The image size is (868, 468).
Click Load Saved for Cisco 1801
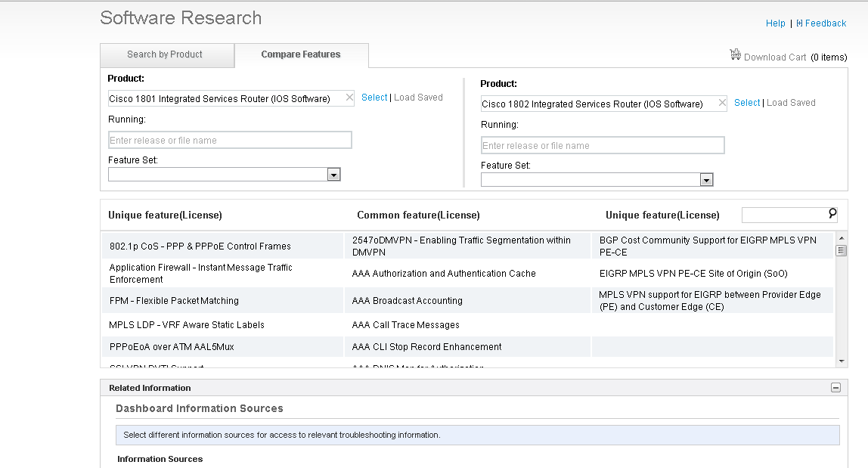click(418, 98)
